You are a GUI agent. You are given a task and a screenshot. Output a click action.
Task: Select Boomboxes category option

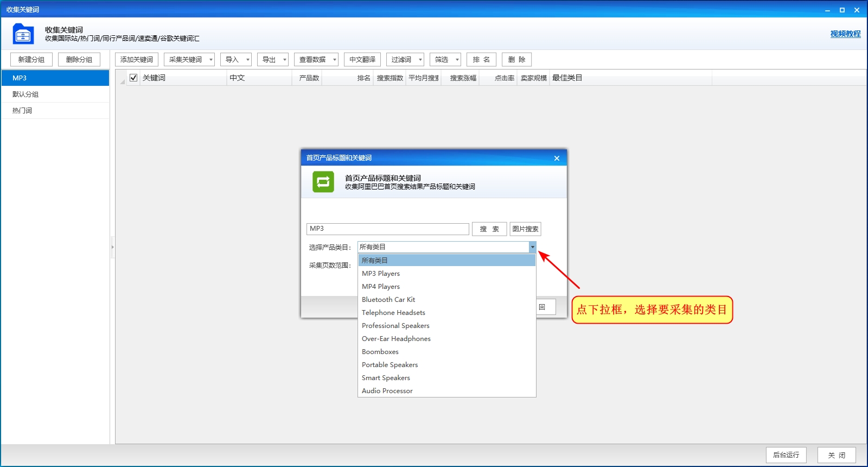(447, 352)
